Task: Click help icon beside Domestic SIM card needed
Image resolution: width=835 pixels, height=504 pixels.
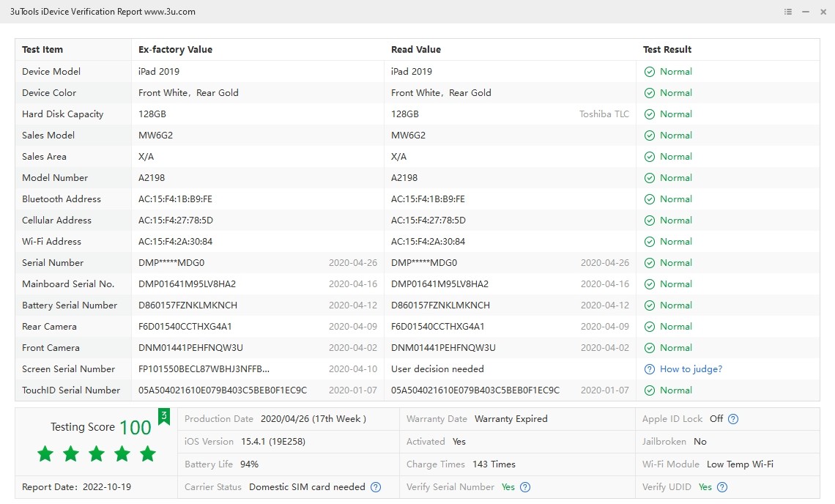Action: 376,487
